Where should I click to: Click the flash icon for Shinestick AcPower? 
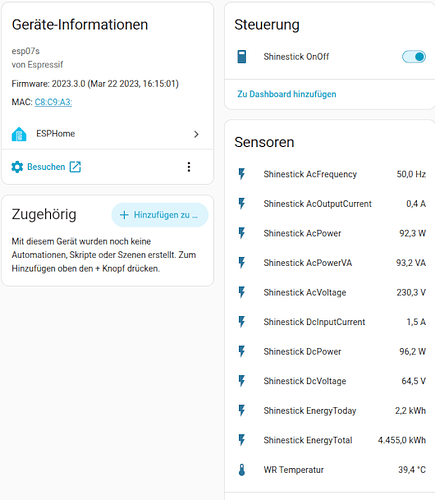coord(242,233)
